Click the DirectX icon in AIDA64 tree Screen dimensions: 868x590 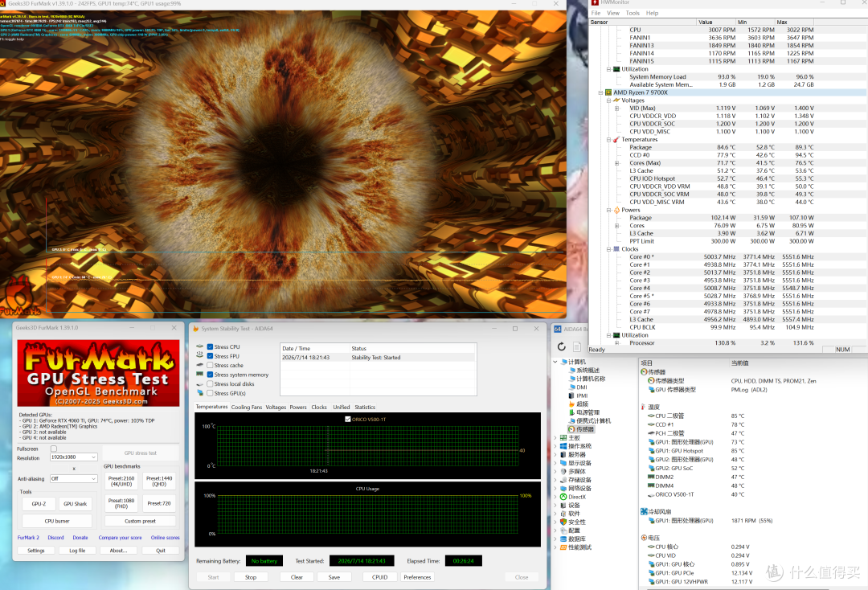(563, 497)
